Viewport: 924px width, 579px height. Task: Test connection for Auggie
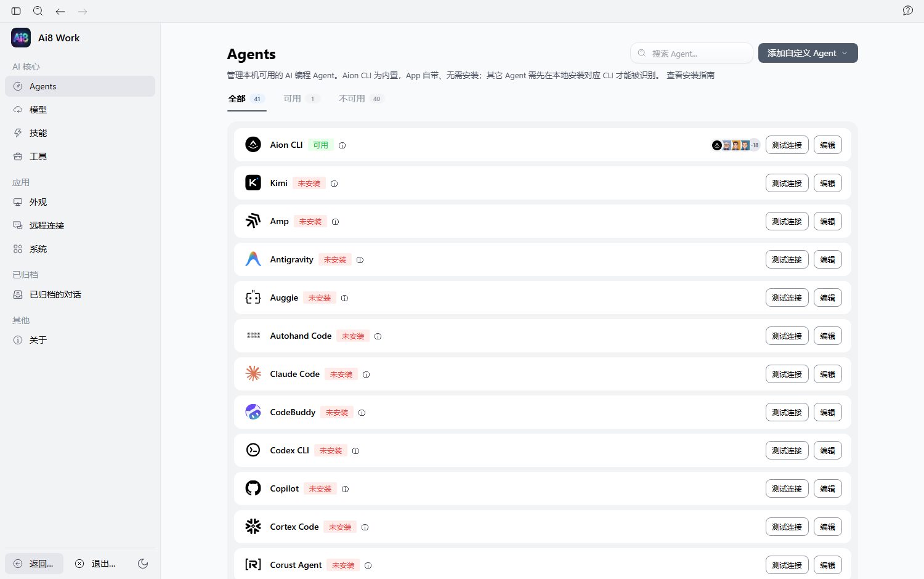click(787, 298)
